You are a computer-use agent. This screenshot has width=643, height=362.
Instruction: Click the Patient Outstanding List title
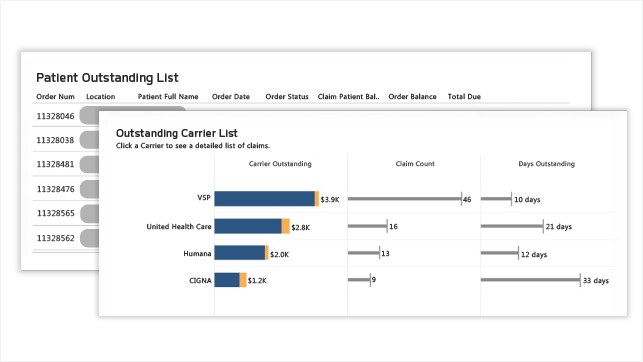(107, 78)
